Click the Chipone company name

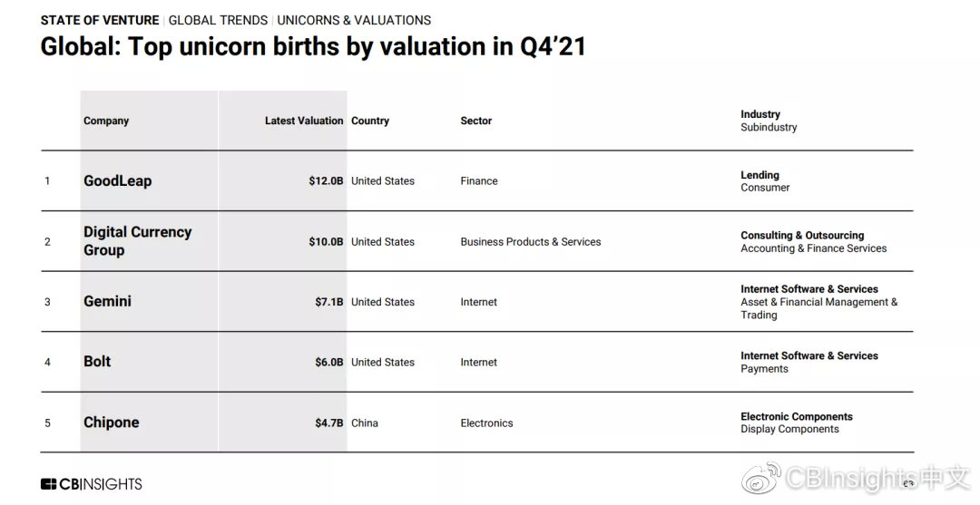click(x=111, y=422)
